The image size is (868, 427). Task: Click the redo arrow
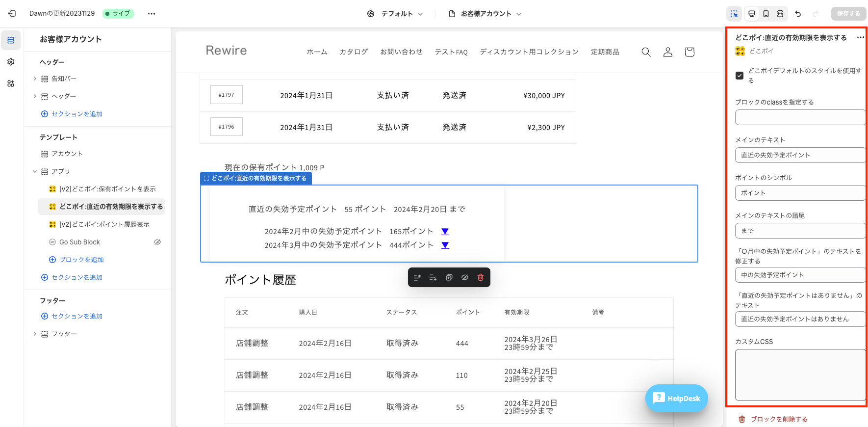[816, 14]
